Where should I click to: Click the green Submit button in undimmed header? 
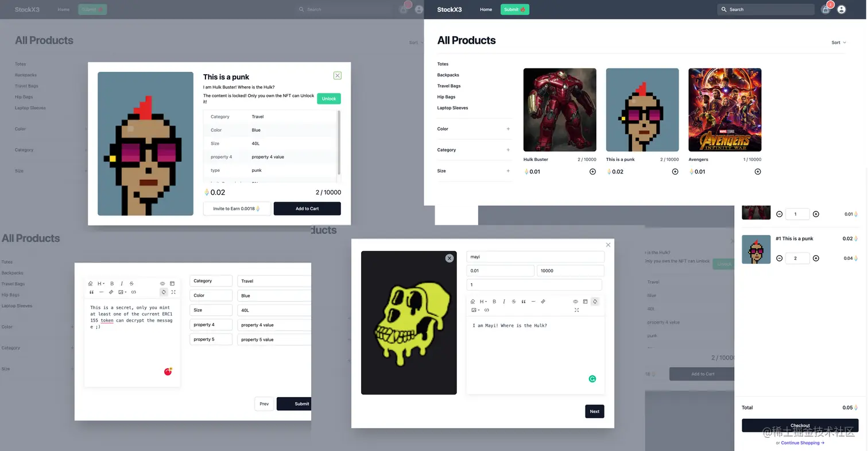click(x=515, y=10)
